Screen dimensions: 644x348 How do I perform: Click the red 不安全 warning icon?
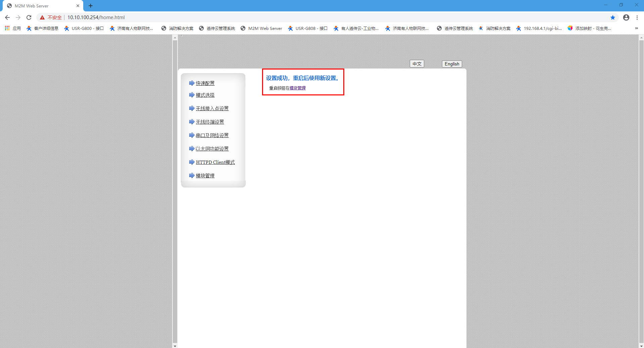click(x=42, y=17)
